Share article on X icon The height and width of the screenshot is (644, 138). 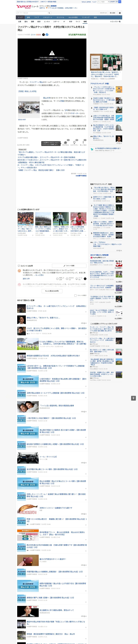point(44,35)
